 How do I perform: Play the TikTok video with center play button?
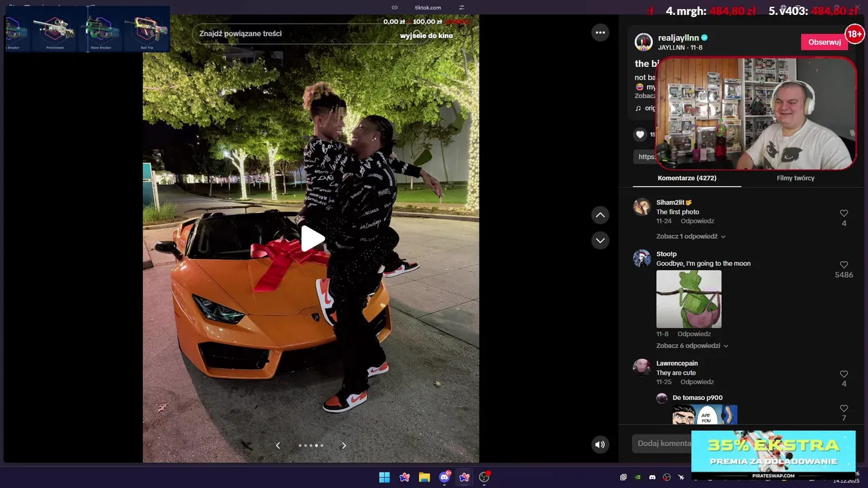(x=313, y=239)
